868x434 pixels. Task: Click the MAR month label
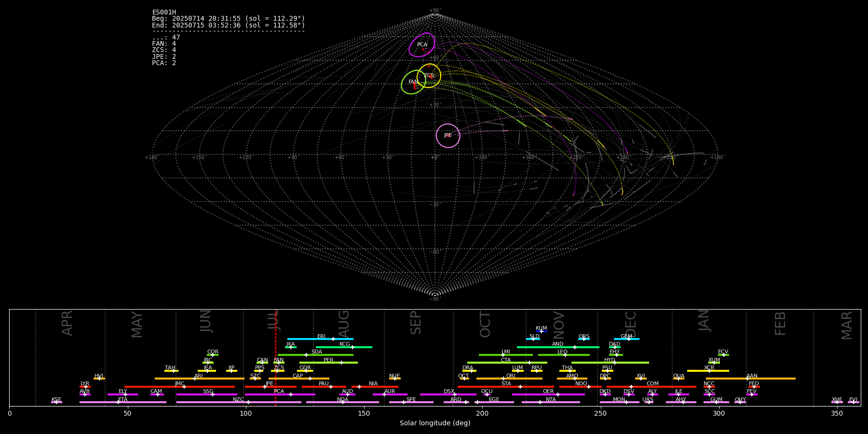(847, 325)
